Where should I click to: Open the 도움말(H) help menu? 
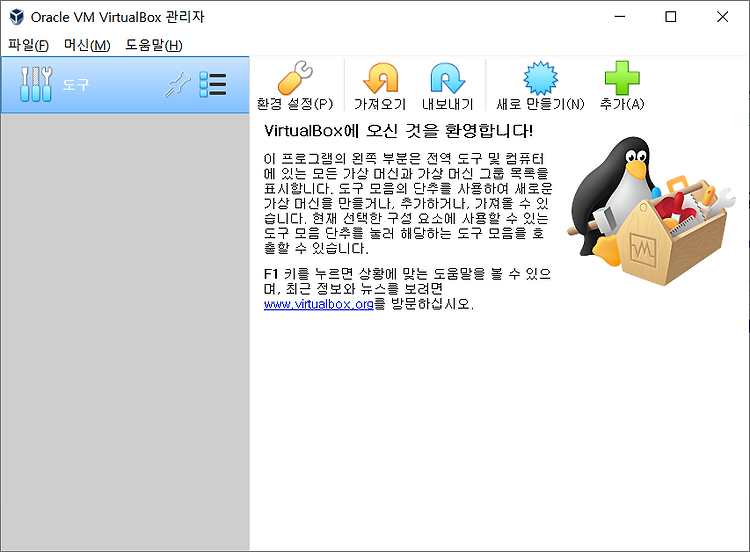tap(154, 45)
